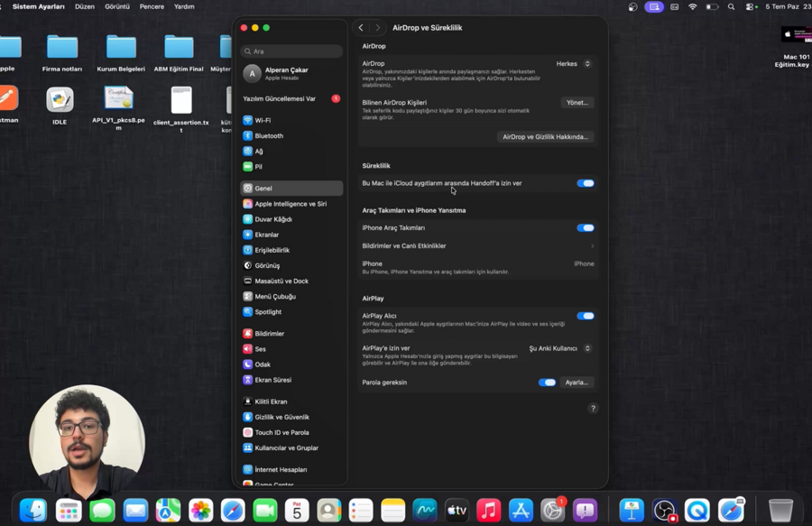
Task: Open FaceTime from the Dock
Action: pos(264,511)
